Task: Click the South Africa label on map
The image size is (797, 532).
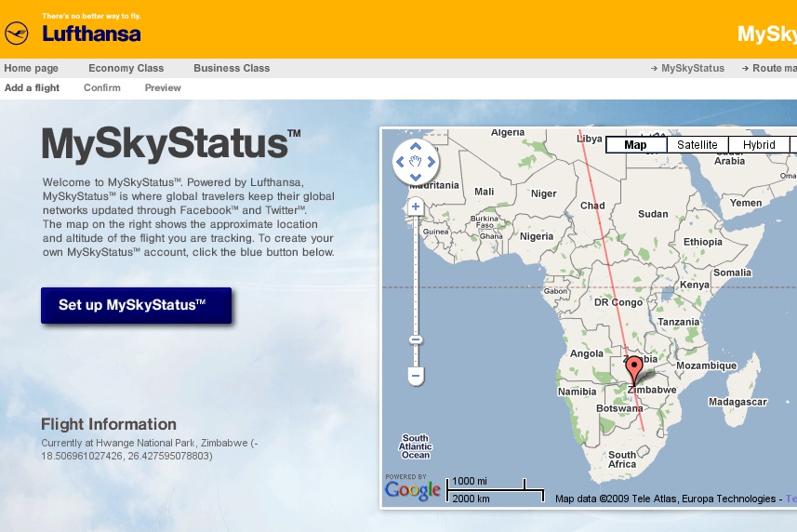Action: (x=622, y=459)
